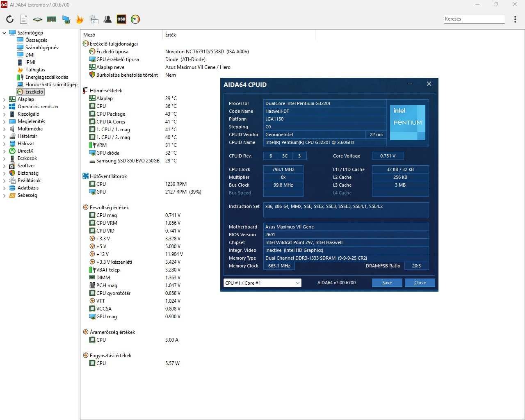Image resolution: width=525 pixels, height=420 pixels.
Task: Open the gear checklist toolbar icon
Action: tap(94, 19)
